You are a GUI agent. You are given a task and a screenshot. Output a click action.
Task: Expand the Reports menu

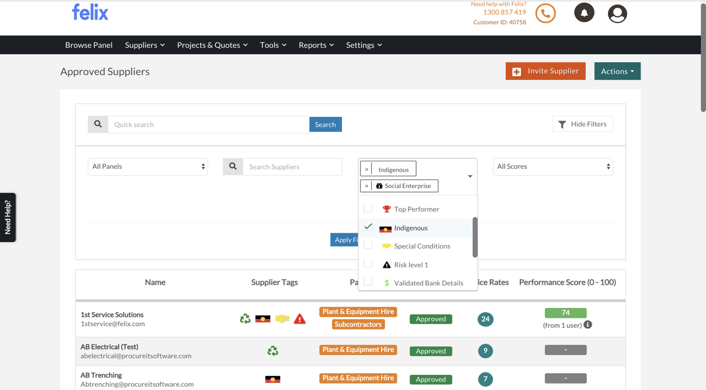click(316, 45)
